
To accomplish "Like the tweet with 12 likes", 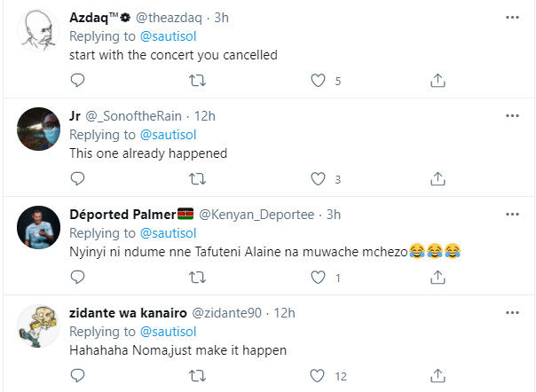I will [x=319, y=376].
